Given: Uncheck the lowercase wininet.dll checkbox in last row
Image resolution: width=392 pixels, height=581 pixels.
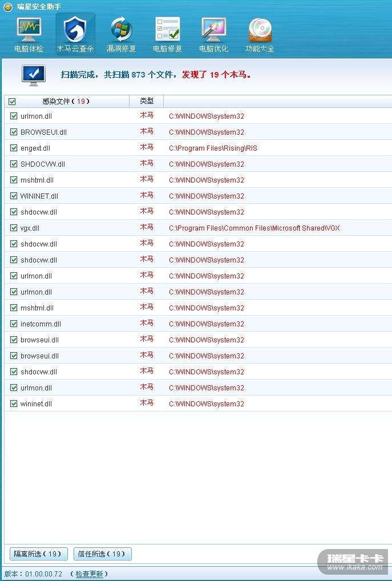Looking at the screenshot, I should 14,404.
